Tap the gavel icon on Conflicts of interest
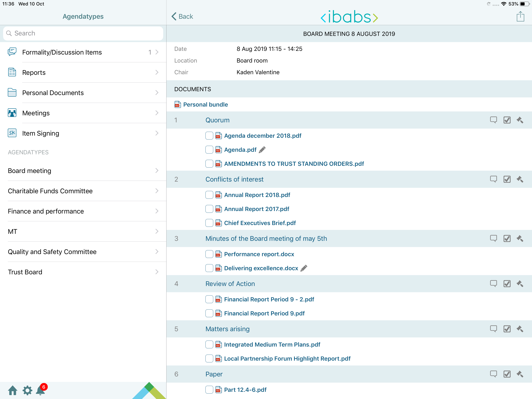The height and width of the screenshot is (399, 532). pos(520,179)
